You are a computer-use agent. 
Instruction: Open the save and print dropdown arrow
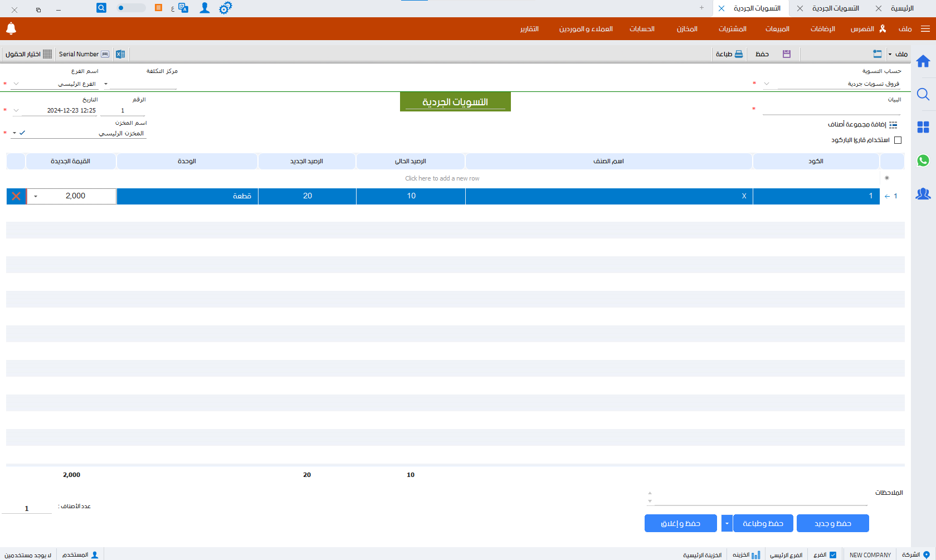point(727,524)
